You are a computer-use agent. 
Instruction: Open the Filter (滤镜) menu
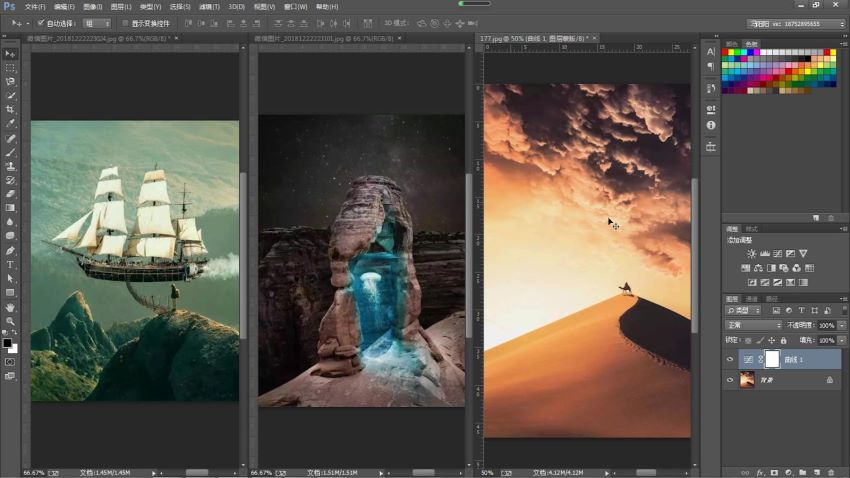[209, 7]
